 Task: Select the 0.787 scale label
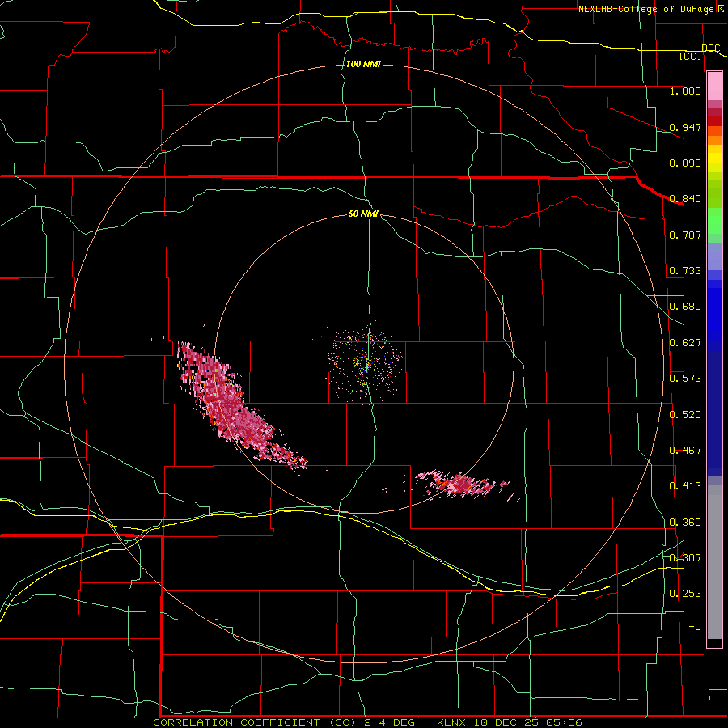coord(685,235)
